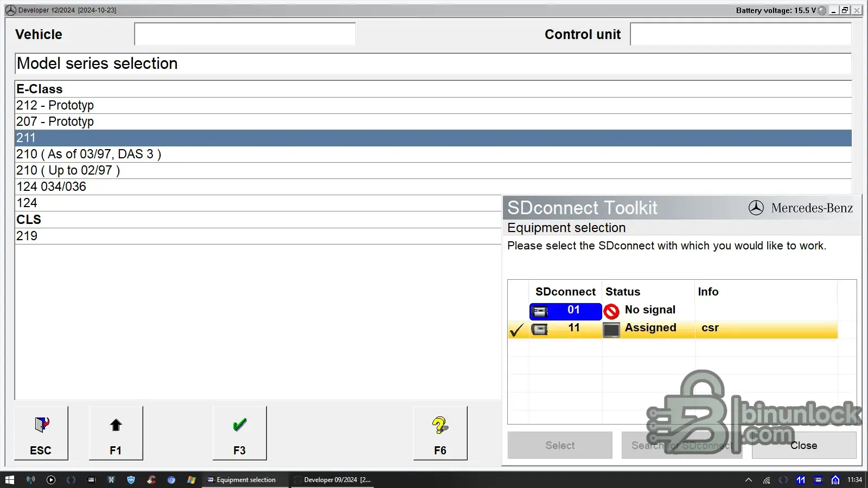Viewport: 868px width, 488px height.
Task: Click the SDconnect 11 device icon
Action: pyautogui.click(x=539, y=329)
